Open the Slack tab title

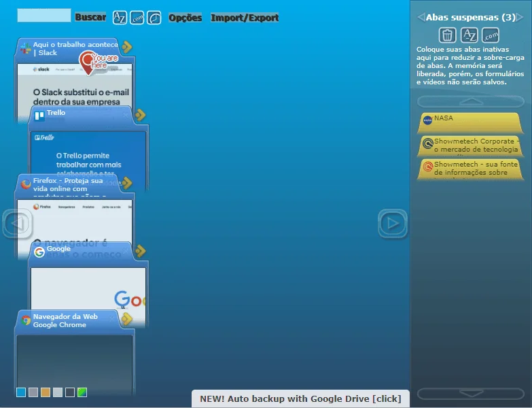click(75, 48)
